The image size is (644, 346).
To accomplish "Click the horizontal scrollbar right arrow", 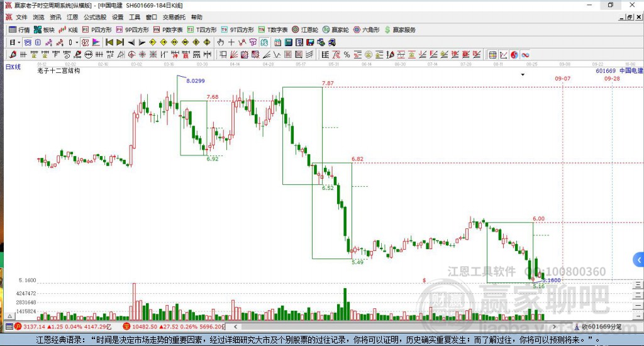I will coord(555,326).
